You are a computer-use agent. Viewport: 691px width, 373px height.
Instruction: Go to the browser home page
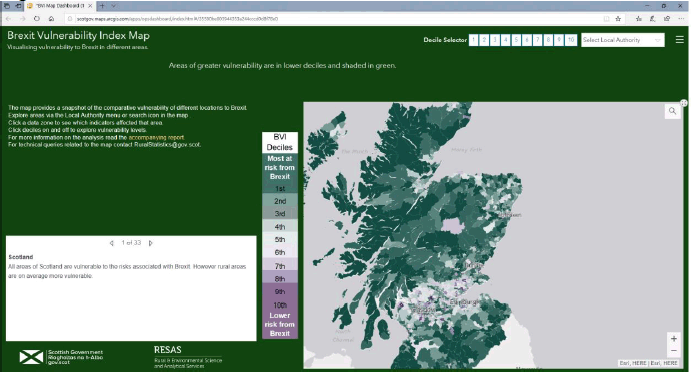point(51,19)
